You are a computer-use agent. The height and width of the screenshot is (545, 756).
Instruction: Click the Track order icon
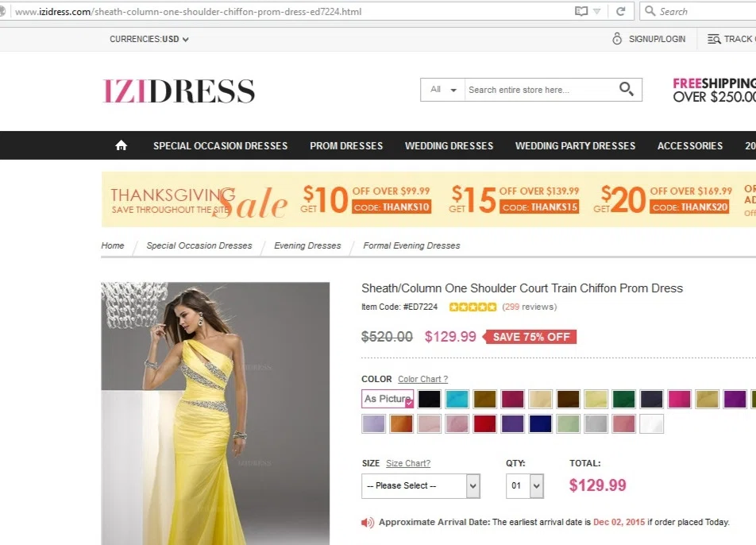(714, 39)
